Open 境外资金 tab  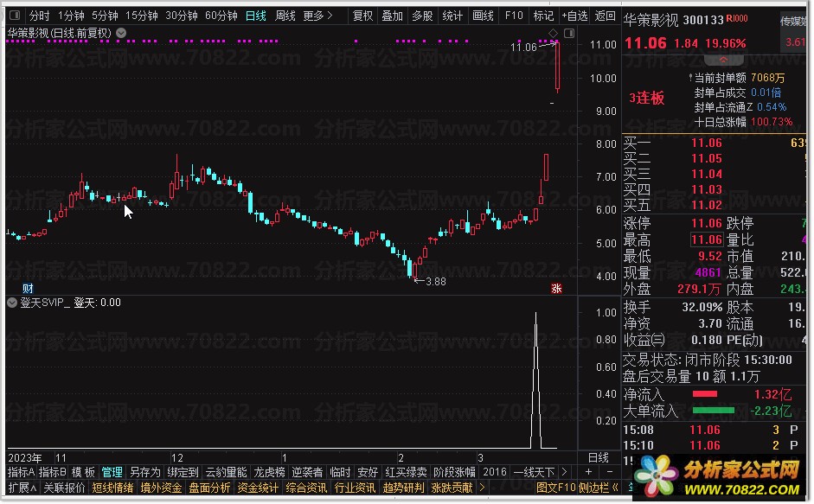[161, 488]
